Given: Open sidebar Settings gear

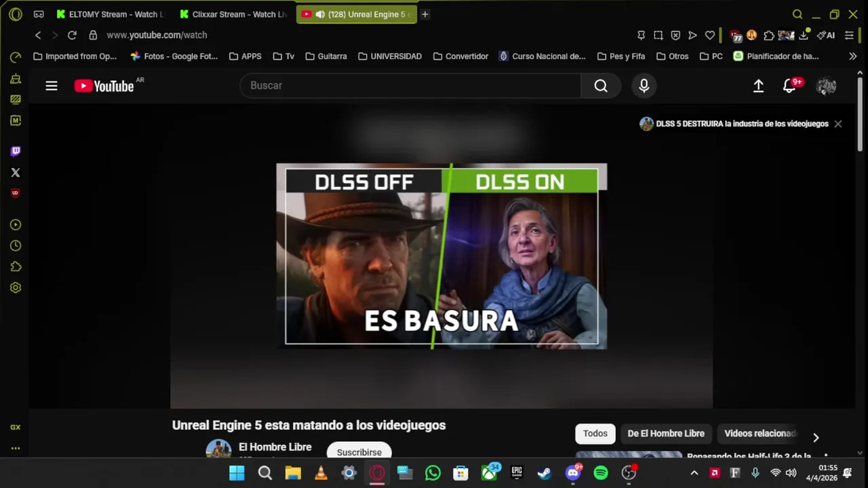Looking at the screenshot, I should click(x=16, y=287).
